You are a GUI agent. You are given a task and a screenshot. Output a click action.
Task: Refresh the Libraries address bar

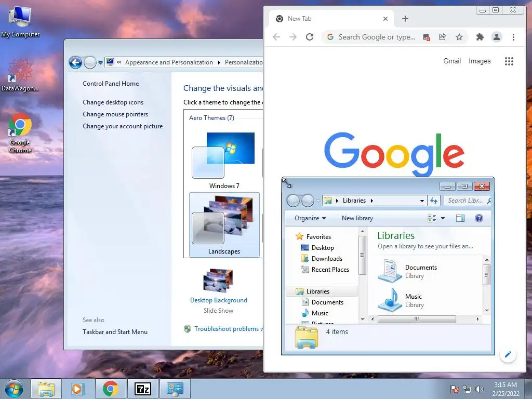tap(434, 201)
